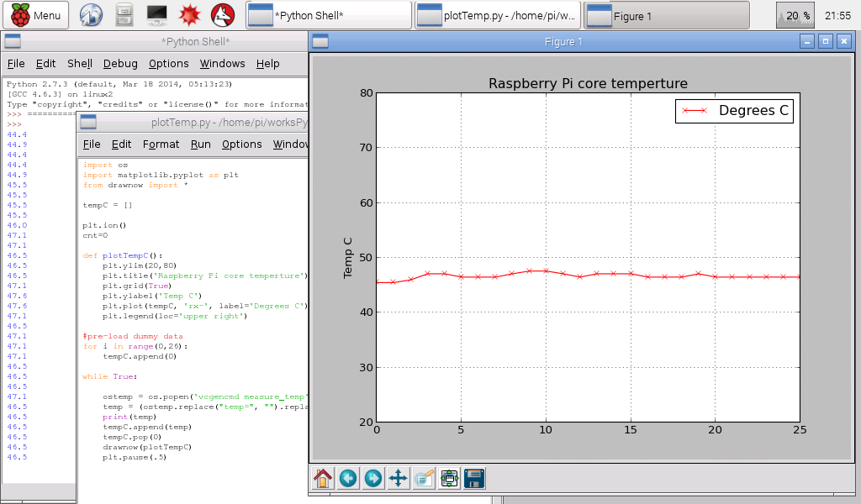861x504 pixels.
Task: Open the Raspberry Pi Menu
Action: click(x=35, y=15)
